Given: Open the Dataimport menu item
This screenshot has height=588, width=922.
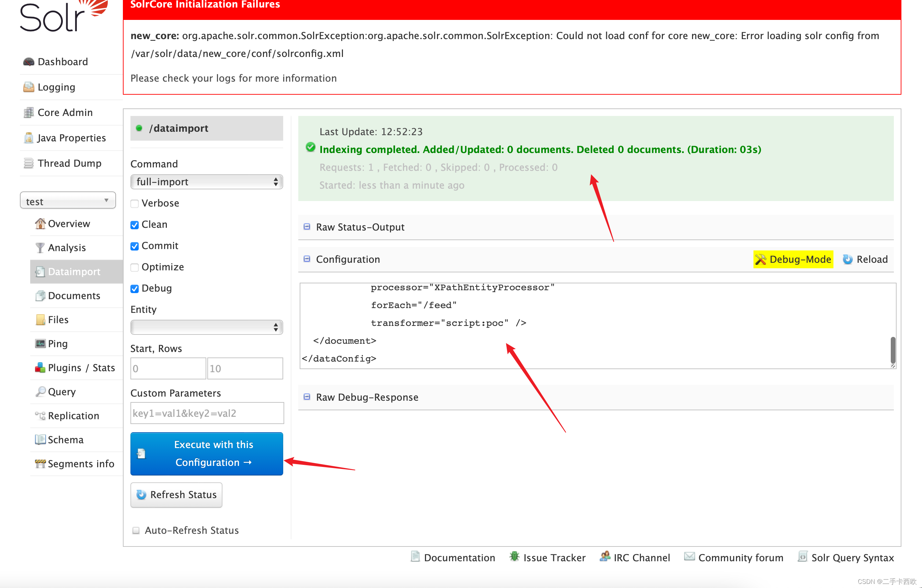Looking at the screenshot, I should tap(77, 272).
